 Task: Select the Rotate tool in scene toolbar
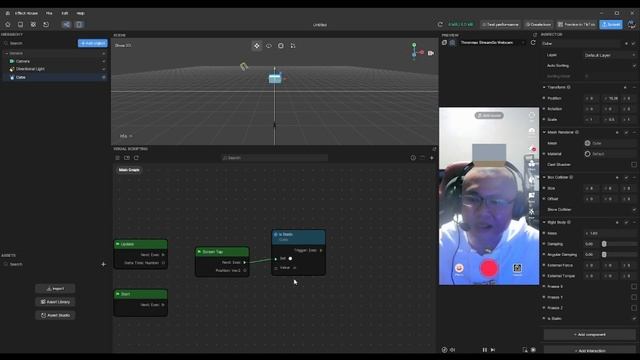point(269,46)
